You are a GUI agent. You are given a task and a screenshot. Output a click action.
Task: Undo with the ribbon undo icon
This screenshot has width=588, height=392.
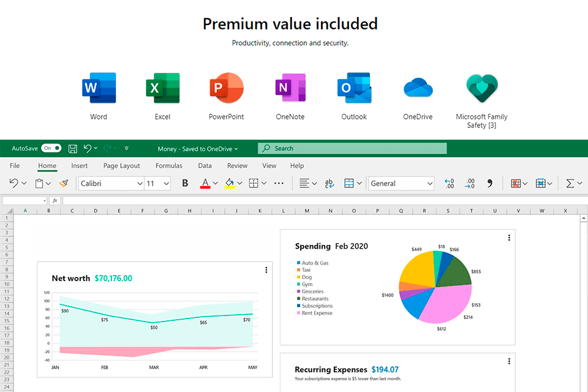point(13,183)
